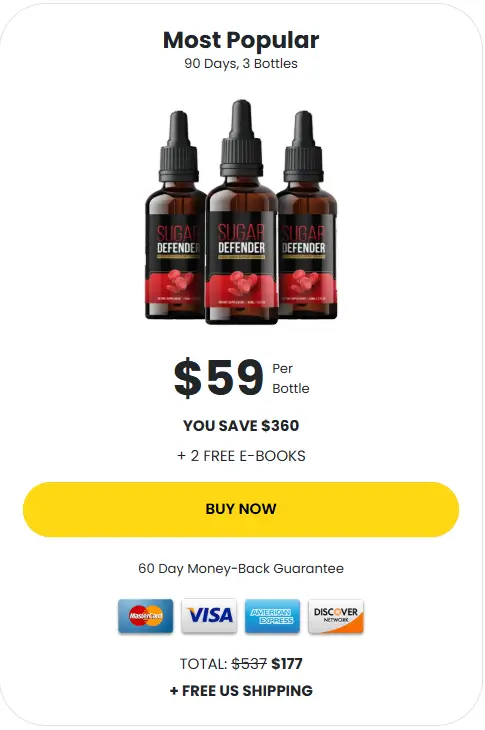Click the dropper cap of center bottle

pyautogui.click(x=242, y=140)
